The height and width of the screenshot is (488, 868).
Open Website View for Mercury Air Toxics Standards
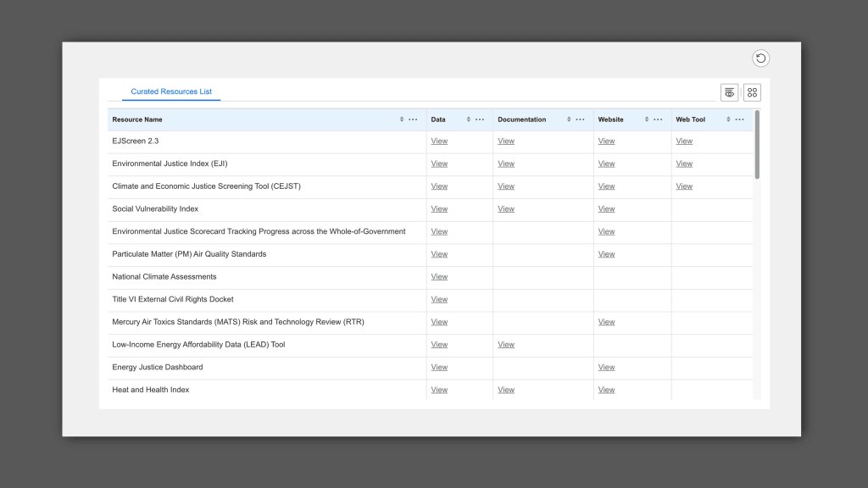click(x=606, y=322)
